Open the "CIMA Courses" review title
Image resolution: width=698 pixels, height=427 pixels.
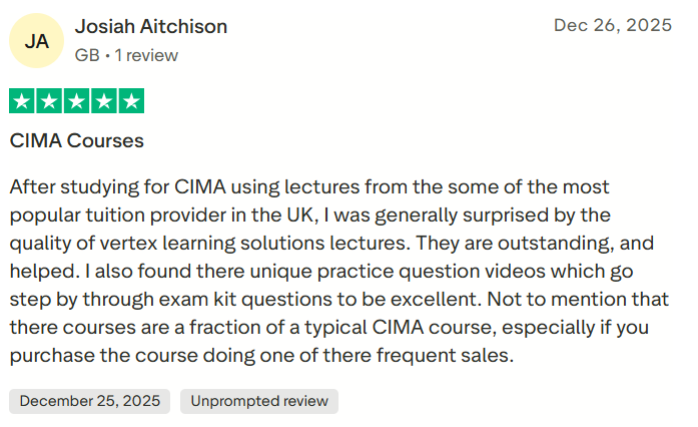[77, 141]
